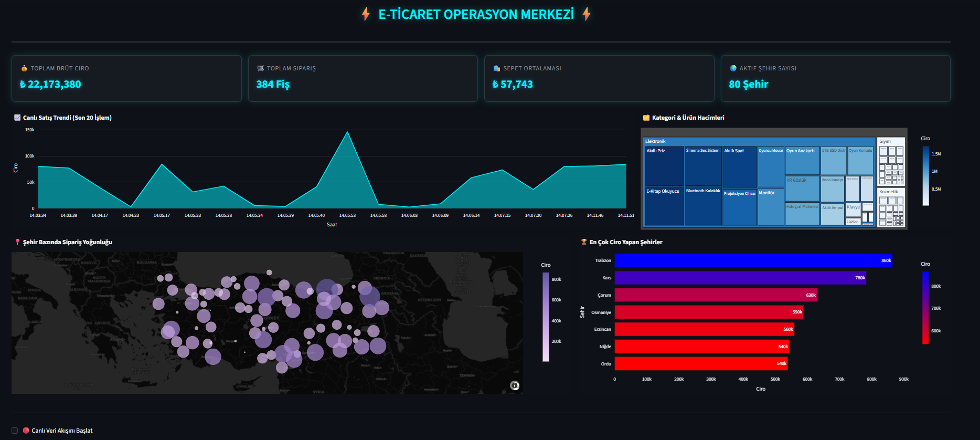
Task: Select the Sinema Ses Sistemi treemap tile
Action: pyautogui.click(x=703, y=166)
